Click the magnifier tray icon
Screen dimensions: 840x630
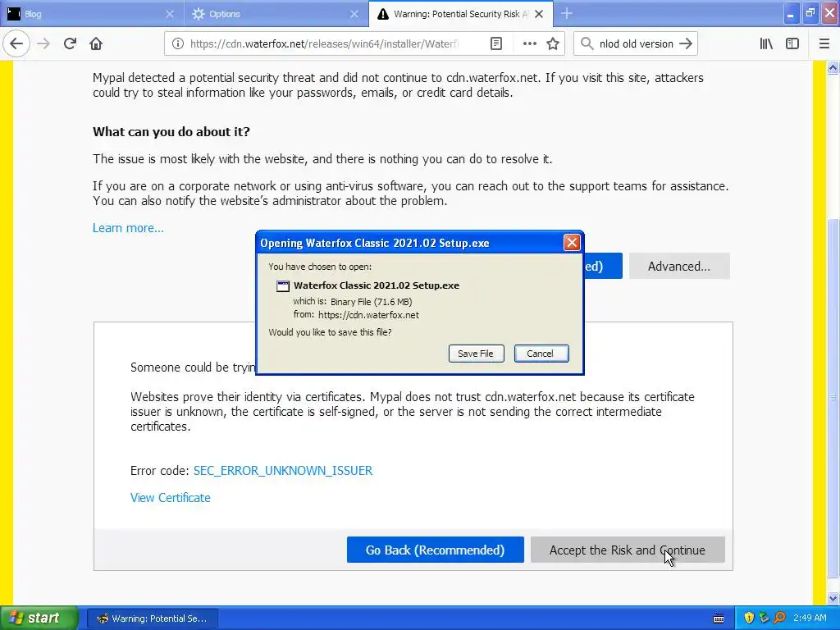pos(779,619)
